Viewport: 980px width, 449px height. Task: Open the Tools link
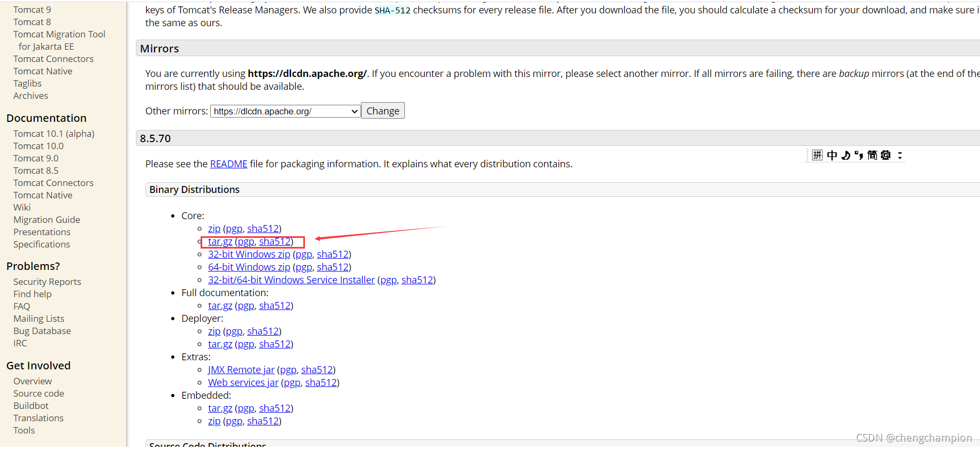24,430
